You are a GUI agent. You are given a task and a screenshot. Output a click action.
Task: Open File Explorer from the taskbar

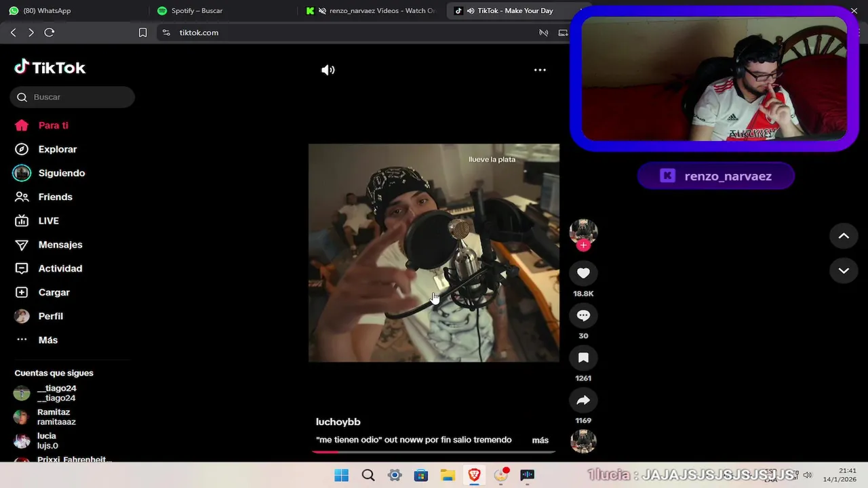click(448, 475)
